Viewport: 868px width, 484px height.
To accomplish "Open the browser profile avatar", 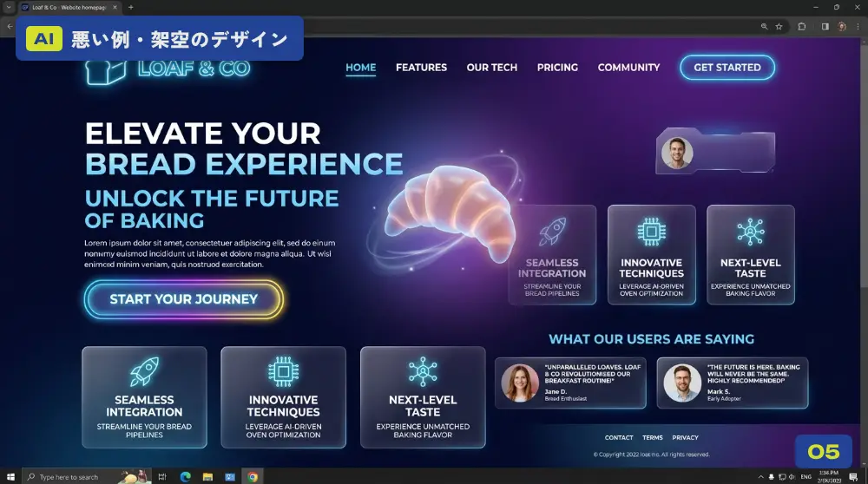I will [x=842, y=26].
